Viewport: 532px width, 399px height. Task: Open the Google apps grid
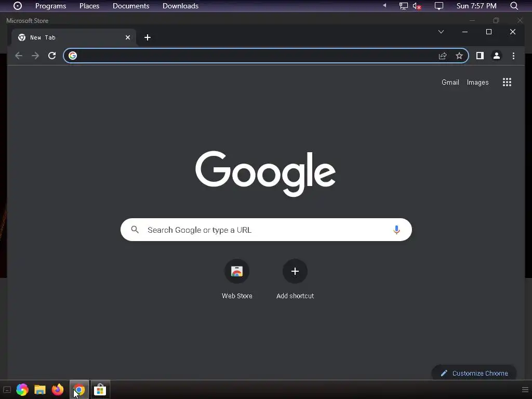tap(507, 82)
